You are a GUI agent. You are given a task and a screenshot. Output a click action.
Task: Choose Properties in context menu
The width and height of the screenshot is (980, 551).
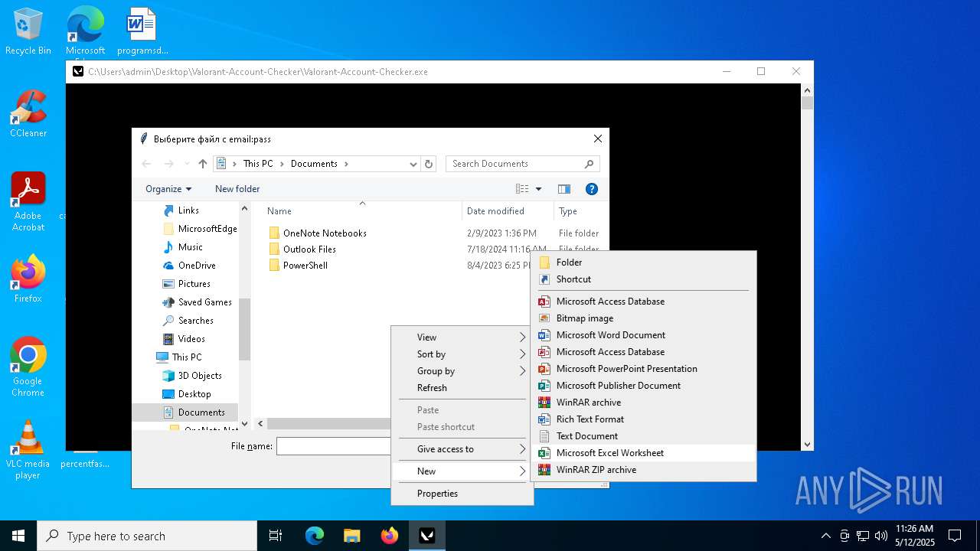462,494
